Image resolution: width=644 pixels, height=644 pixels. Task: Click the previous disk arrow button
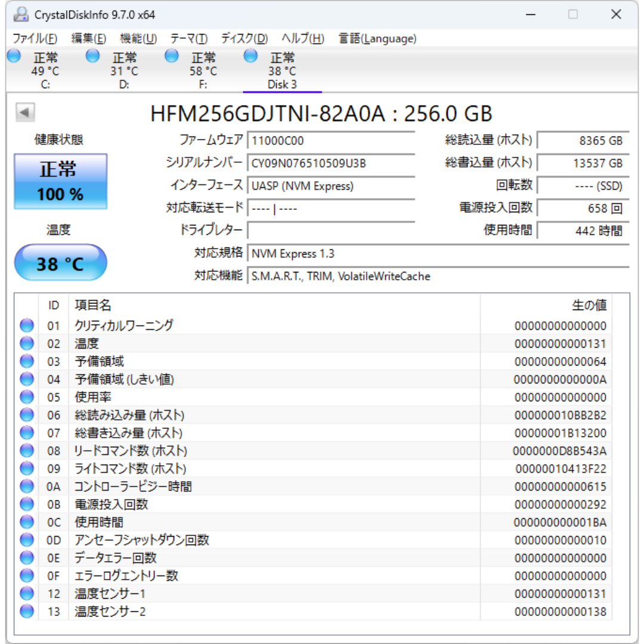[x=25, y=112]
